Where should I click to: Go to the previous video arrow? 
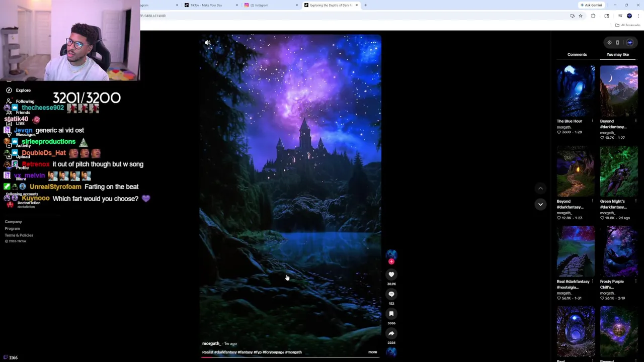[x=540, y=189]
